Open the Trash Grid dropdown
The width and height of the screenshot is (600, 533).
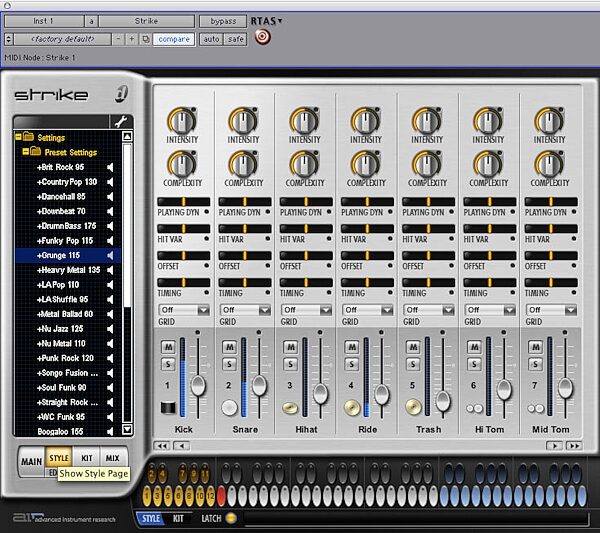pyautogui.click(x=429, y=310)
